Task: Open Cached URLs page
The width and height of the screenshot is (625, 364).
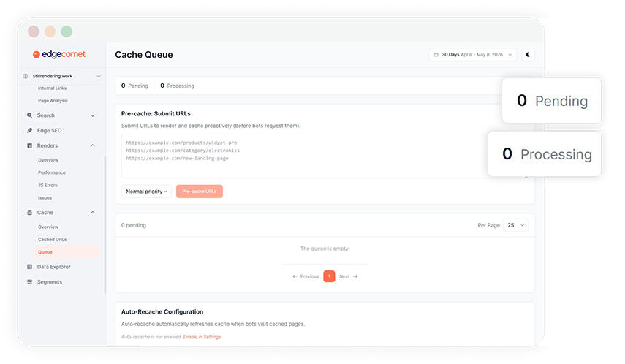Action: coord(52,240)
